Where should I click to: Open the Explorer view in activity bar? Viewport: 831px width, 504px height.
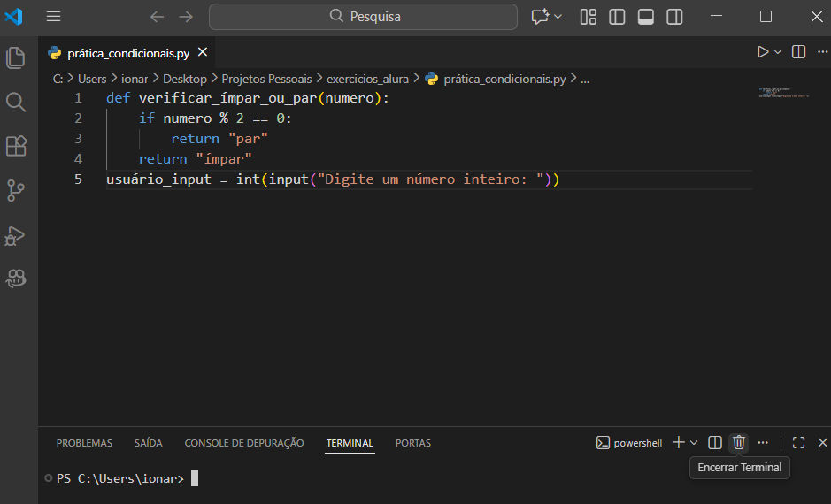16,58
